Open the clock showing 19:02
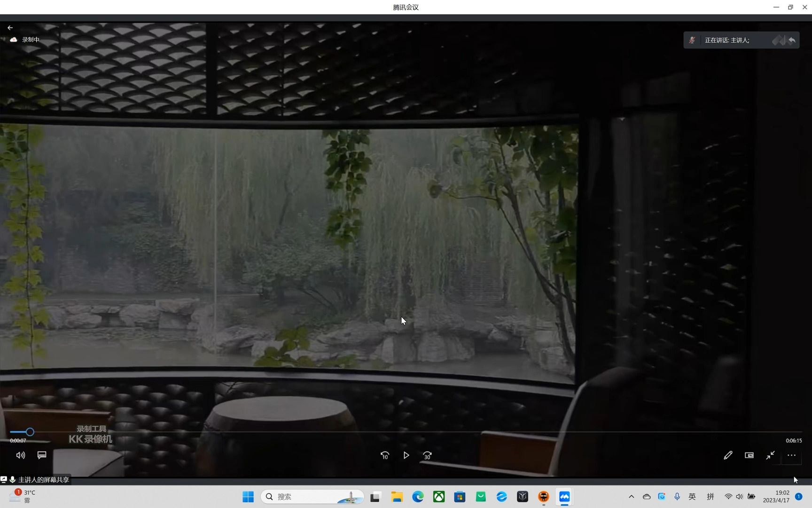The image size is (812, 508). (x=776, y=497)
